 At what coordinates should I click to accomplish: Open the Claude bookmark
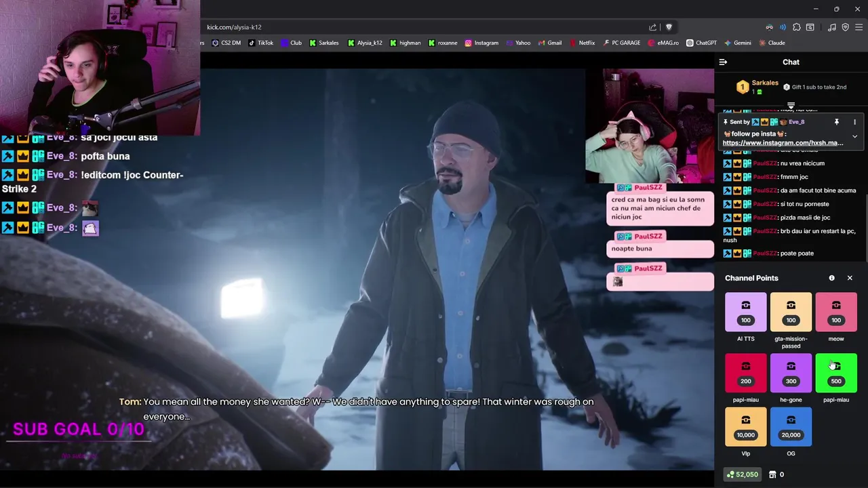point(772,43)
